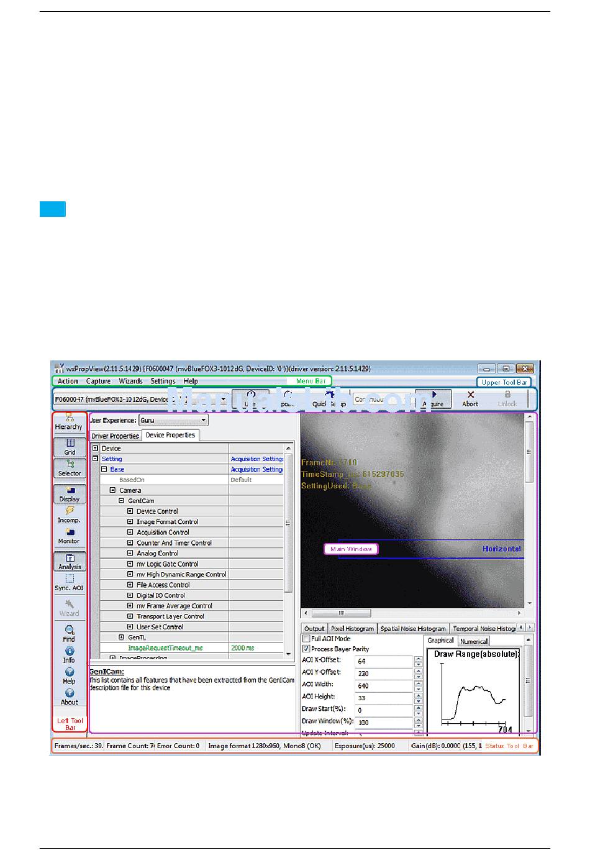Image resolution: width=590 pixels, height=868 pixels.
Task: Select the Pixel Histogram tab
Action: [x=352, y=629]
